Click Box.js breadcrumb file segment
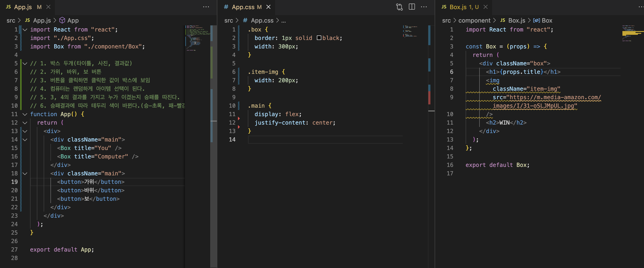Image resolution: width=644 pixels, height=268 pixels. 513,20
